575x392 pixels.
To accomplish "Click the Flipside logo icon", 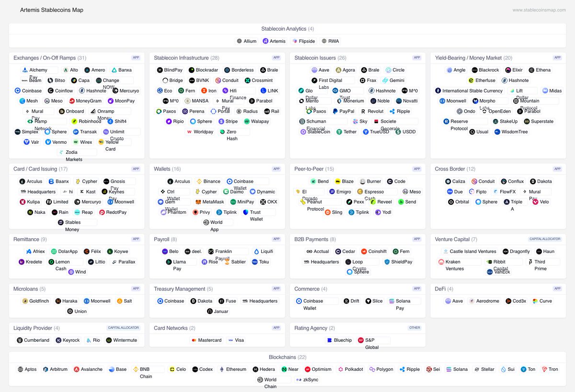I will click(x=295, y=41).
